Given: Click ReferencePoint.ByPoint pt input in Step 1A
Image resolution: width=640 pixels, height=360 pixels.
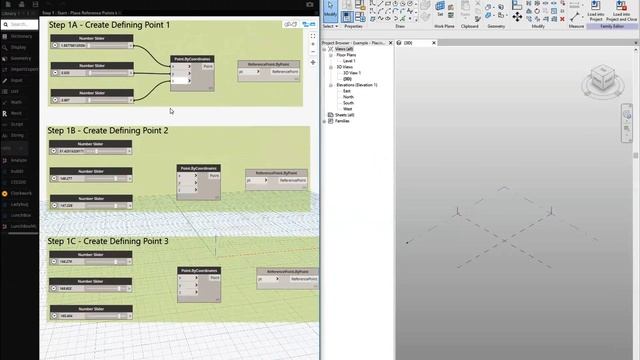Looking at the screenshot, I should 249,72.
